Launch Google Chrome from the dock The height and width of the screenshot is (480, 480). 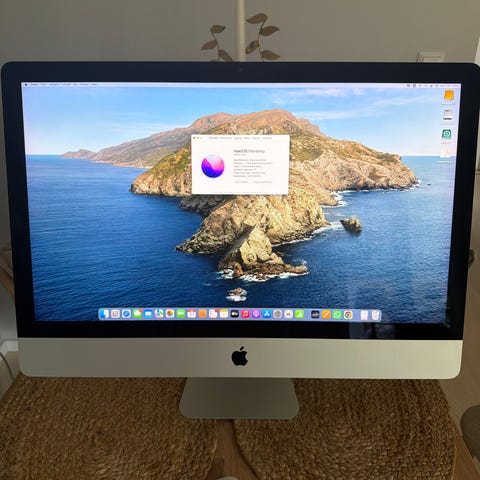[348, 315]
